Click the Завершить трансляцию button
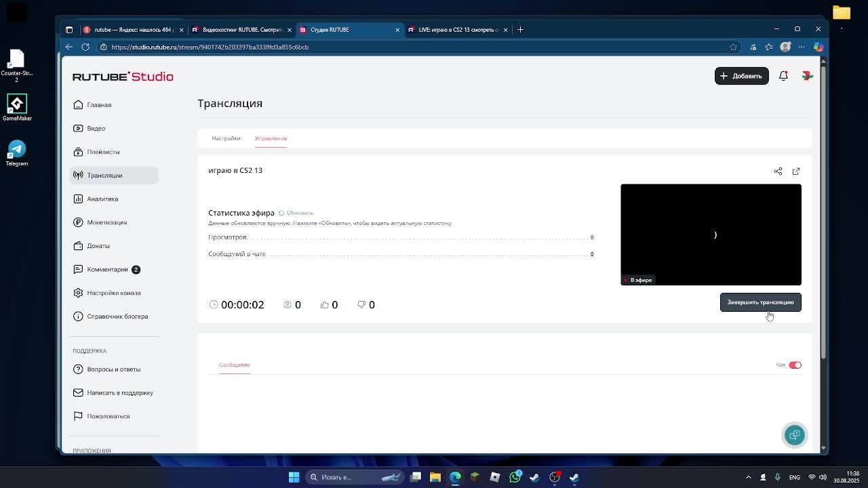Viewport: 868px width, 488px height. [x=760, y=302]
